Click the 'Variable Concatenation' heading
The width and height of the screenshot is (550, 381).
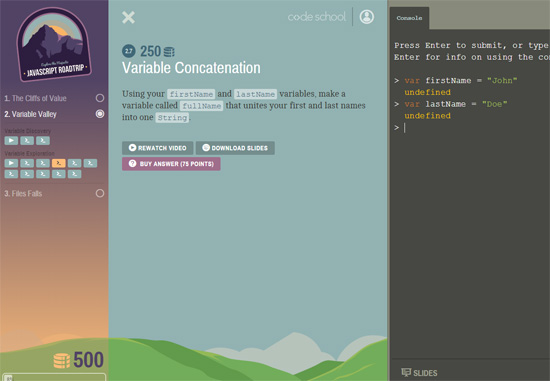point(191,68)
